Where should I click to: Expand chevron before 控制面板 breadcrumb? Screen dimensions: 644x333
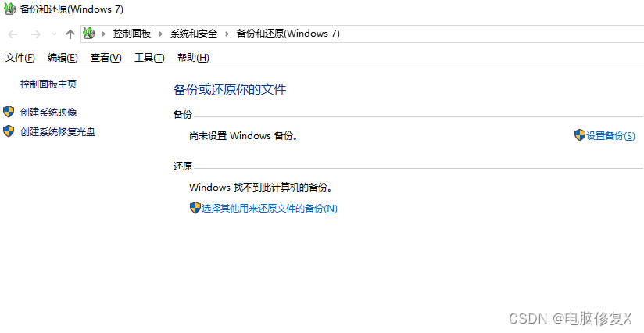pyautogui.click(x=103, y=34)
